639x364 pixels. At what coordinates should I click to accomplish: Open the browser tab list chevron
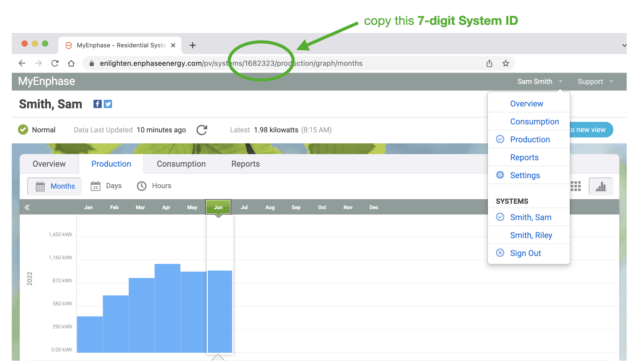(624, 45)
